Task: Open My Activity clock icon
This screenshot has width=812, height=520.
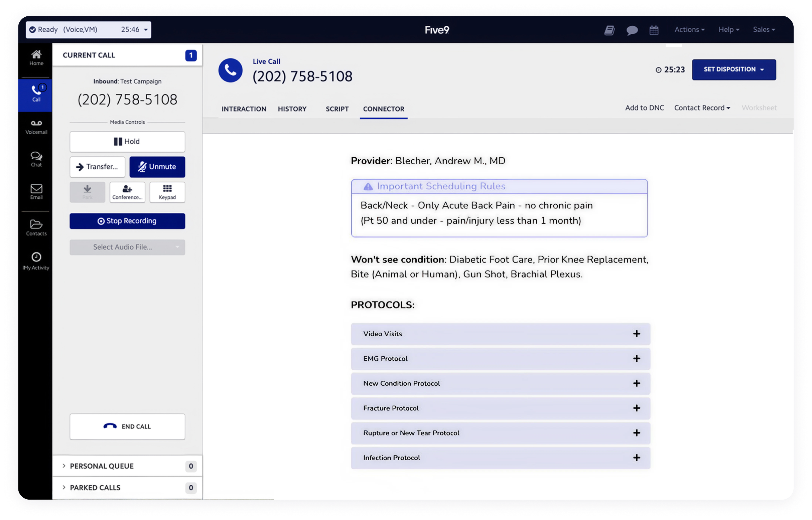Action: pos(36,261)
